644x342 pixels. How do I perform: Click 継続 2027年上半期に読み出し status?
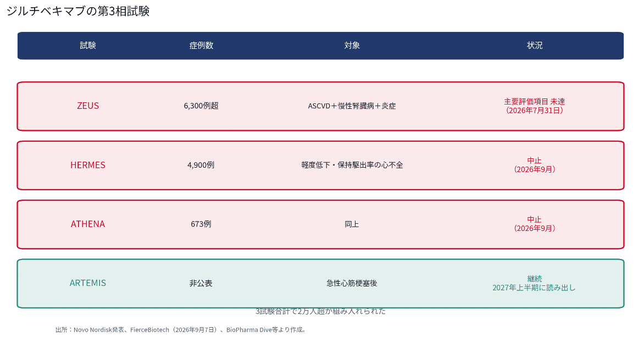click(x=534, y=283)
